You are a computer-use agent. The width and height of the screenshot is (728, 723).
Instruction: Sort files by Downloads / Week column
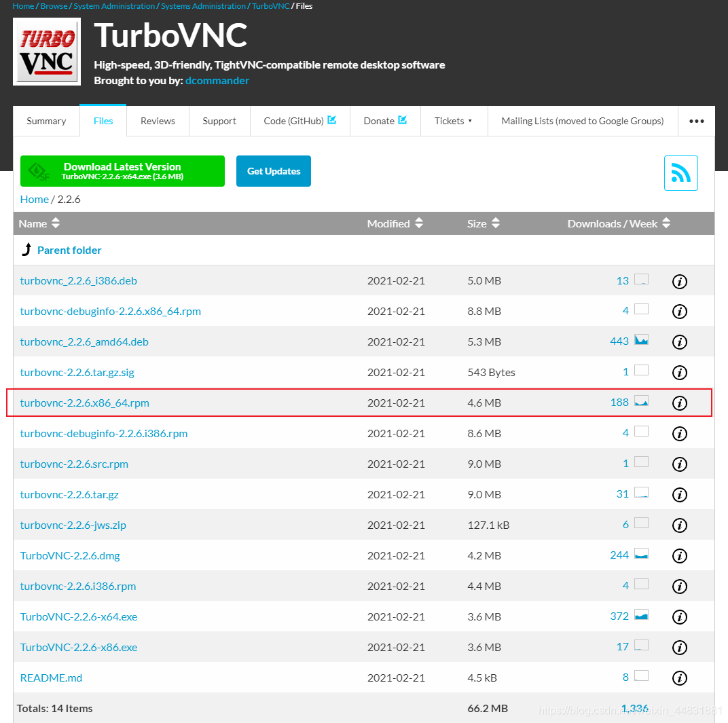pyautogui.click(x=619, y=223)
